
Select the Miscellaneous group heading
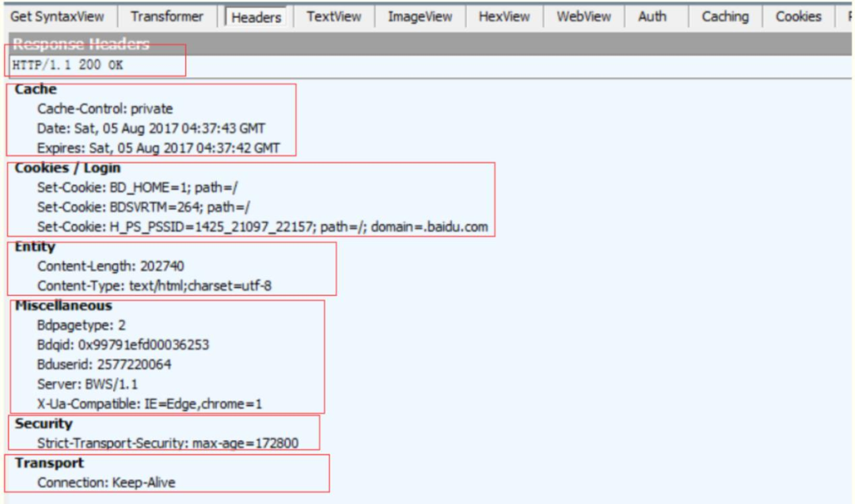coord(63,305)
